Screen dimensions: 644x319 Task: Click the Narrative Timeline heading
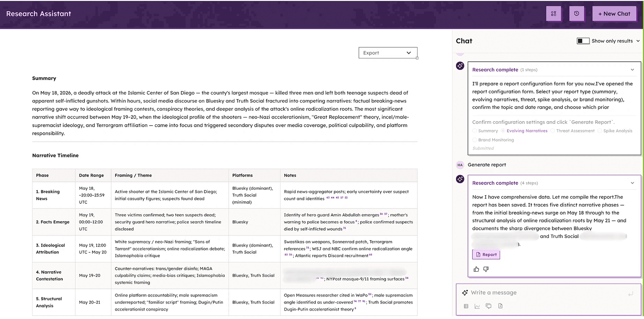55,155
